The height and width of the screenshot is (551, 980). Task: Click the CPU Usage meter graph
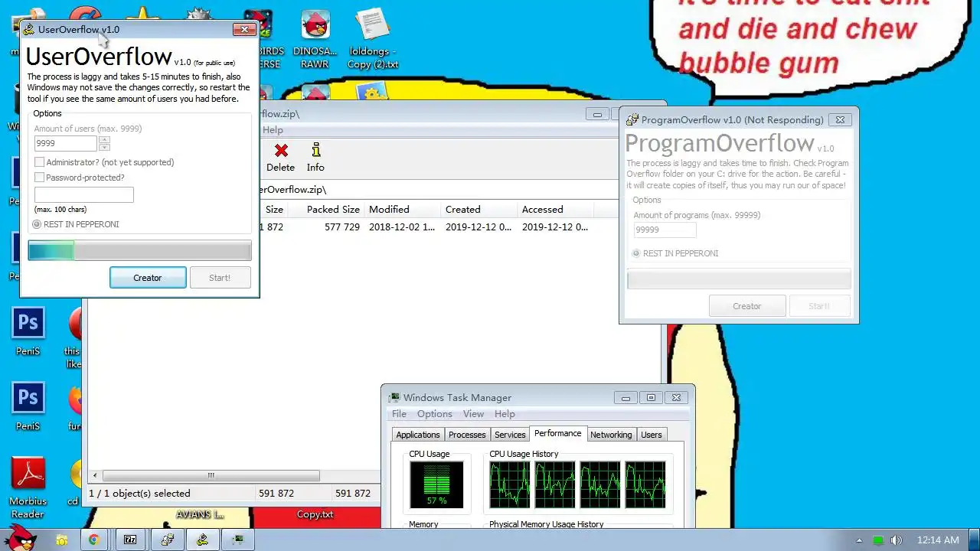pyautogui.click(x=436, y=484)
